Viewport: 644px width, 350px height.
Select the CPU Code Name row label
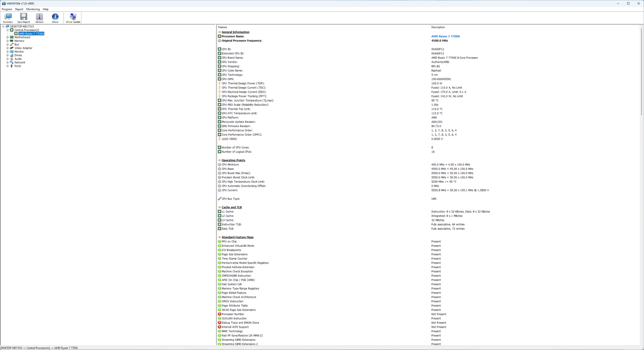232,71
